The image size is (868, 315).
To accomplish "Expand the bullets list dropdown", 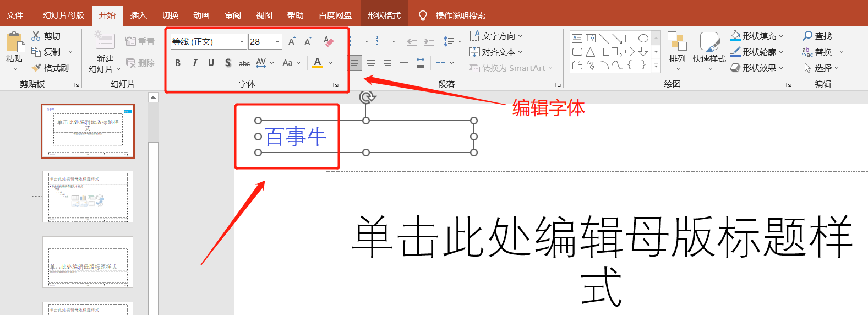I will pyautogui.click(x=367, y=41).
